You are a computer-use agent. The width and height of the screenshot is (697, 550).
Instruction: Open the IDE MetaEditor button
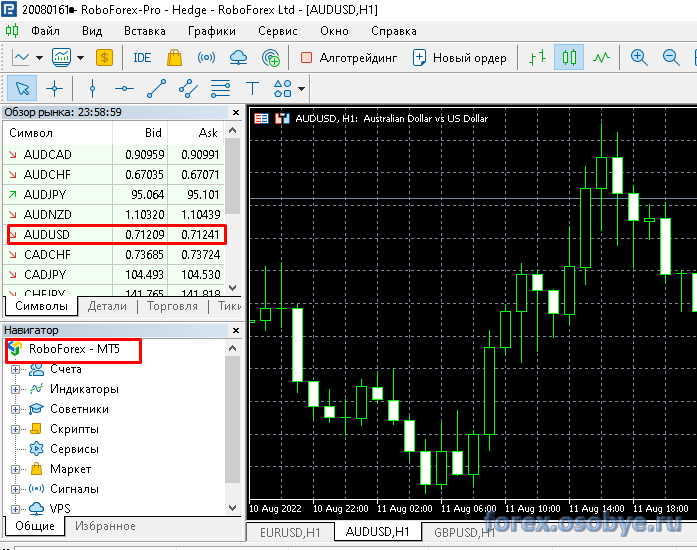pyautogui.click(x=142, y=58)
